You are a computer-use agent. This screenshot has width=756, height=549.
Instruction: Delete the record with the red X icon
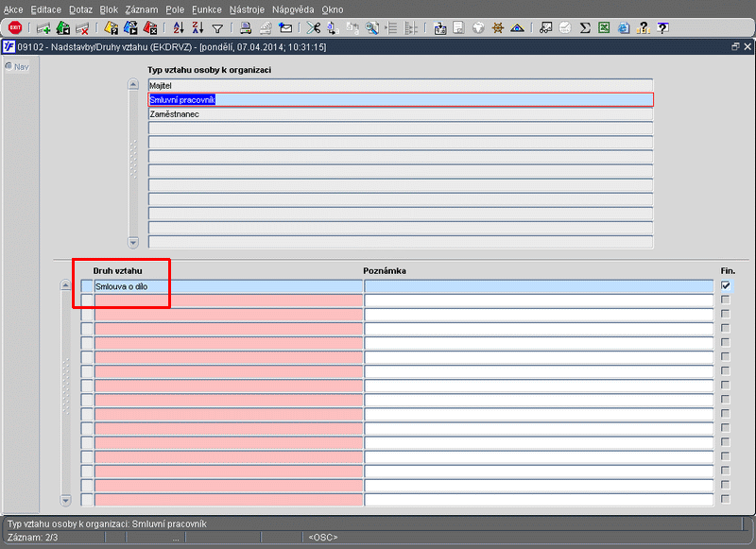tap(82, 28)
